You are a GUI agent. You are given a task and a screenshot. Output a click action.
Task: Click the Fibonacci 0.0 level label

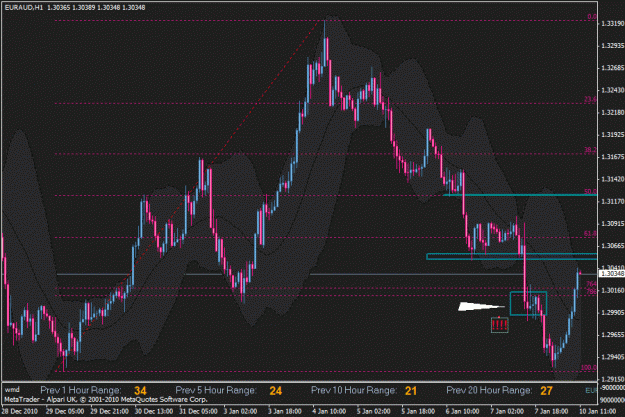pyautogui.click(x=592, y=17)
